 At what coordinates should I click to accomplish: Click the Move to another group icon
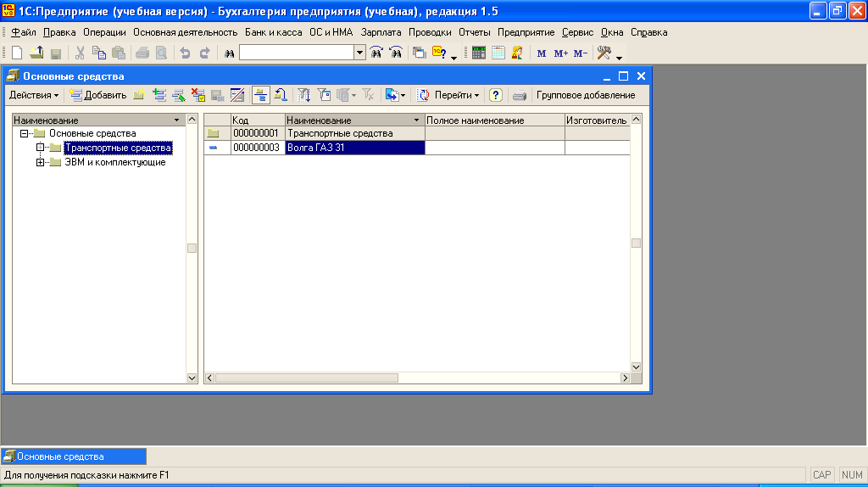coord(281,95)
